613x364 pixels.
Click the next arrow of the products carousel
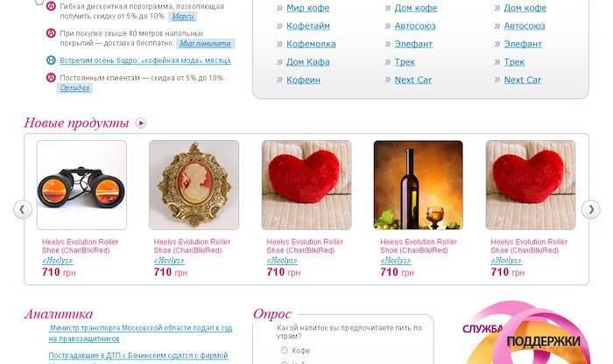pyautogui.click(x=590, y=210)
